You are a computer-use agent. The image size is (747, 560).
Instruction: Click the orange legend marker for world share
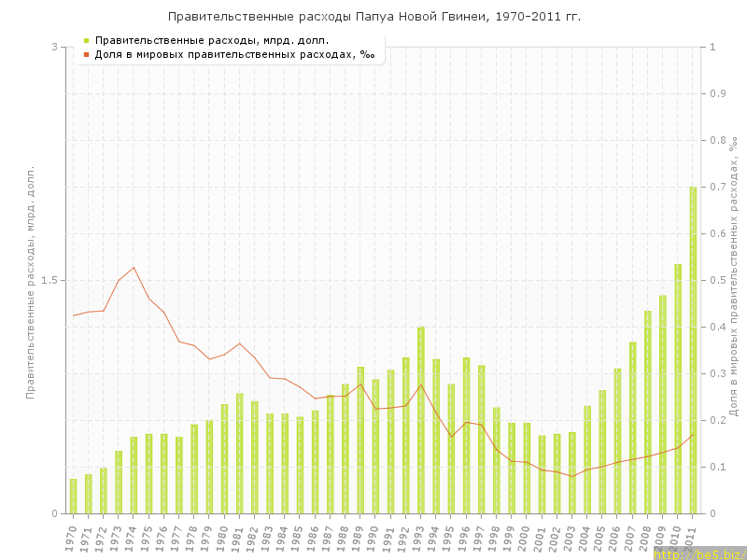tap(86, 54)
